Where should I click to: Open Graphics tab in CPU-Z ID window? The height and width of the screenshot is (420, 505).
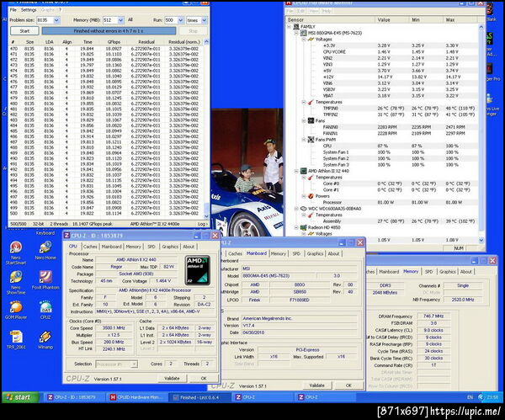coord(170,247)
